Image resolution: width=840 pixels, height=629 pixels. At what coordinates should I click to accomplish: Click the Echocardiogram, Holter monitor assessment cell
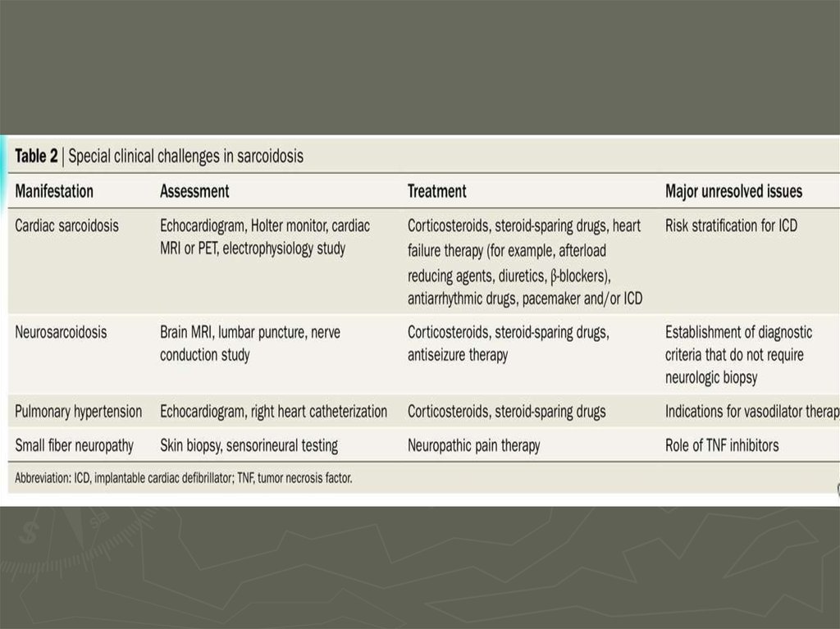click(x=265, y=236)
